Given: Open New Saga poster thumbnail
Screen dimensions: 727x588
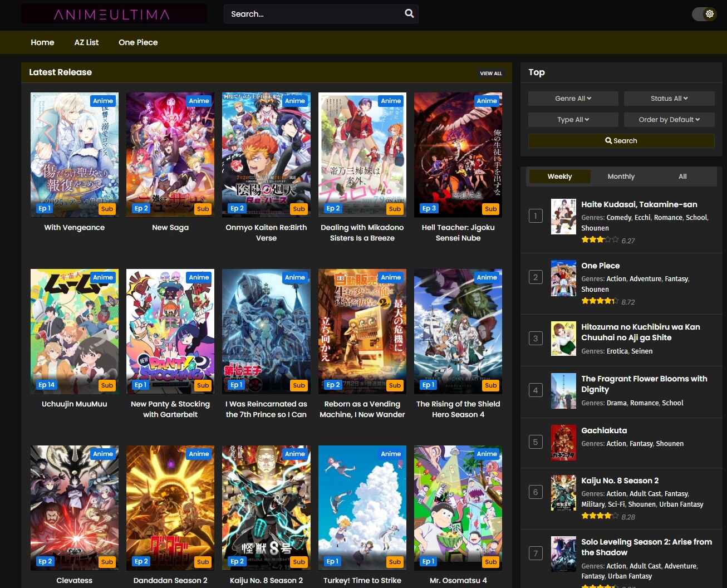Looking at the screenshot, I should [170, 155].
